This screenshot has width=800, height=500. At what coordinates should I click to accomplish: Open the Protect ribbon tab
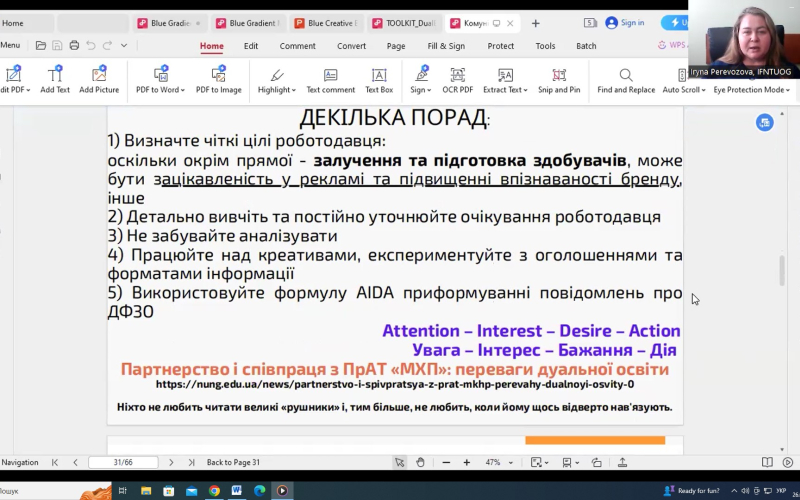pos(501,46)
